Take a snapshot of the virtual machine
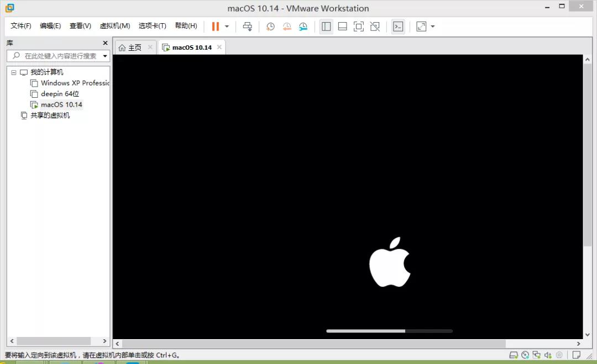 (270, 27)
